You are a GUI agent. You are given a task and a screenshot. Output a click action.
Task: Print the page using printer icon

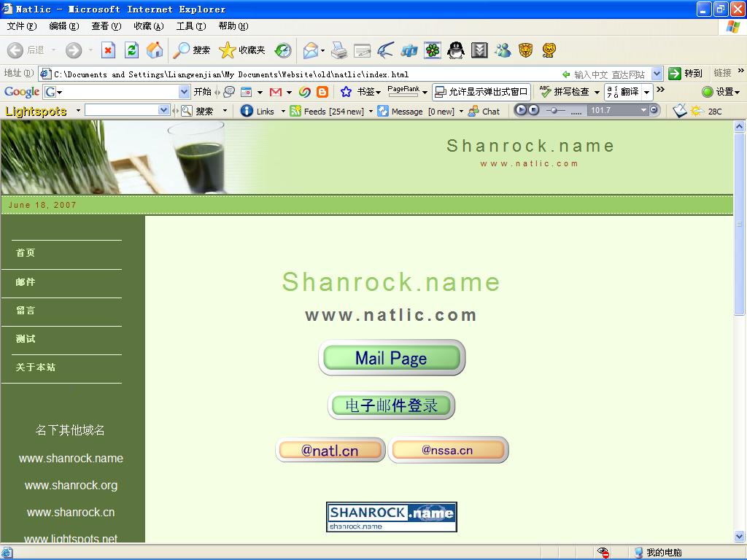click(x=339, y=50)
